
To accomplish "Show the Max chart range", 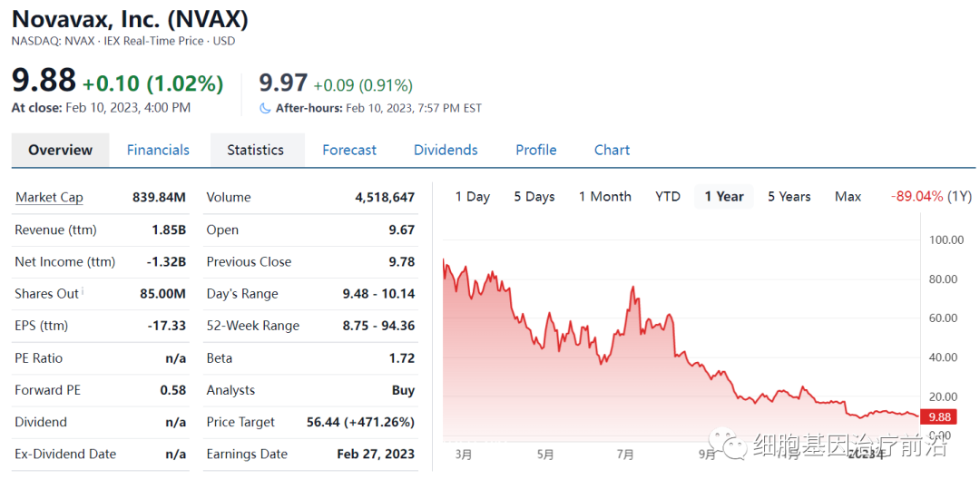I will point(848,197).
